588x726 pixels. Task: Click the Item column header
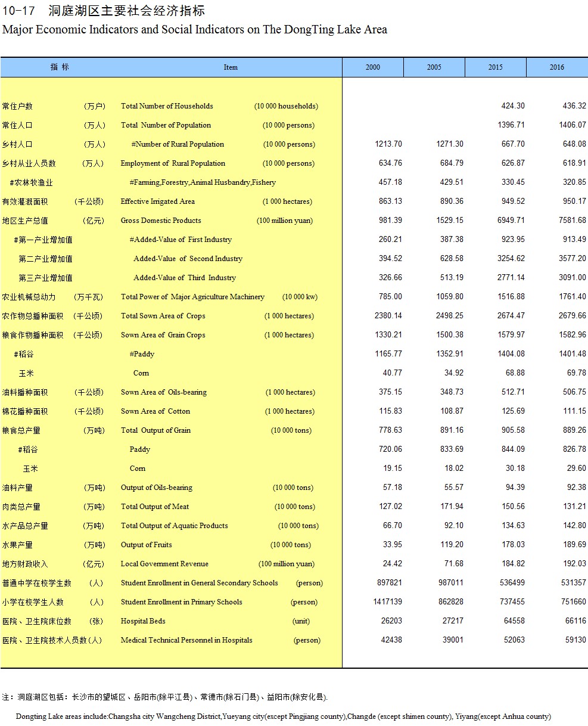point(231,67)
